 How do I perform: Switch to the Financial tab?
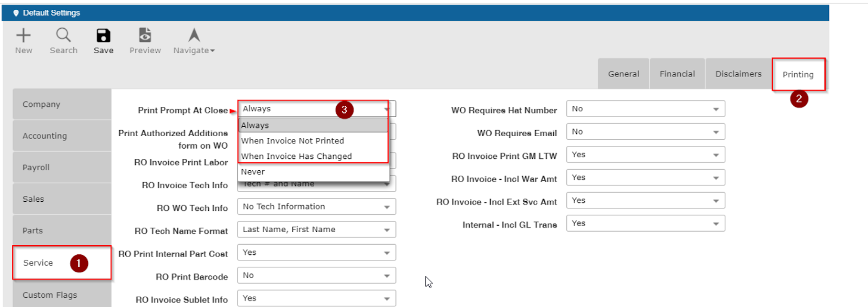[677, 74]
